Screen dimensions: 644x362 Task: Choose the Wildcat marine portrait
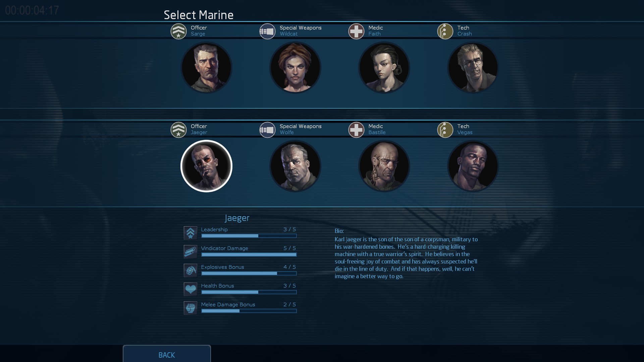coord(295,67)
